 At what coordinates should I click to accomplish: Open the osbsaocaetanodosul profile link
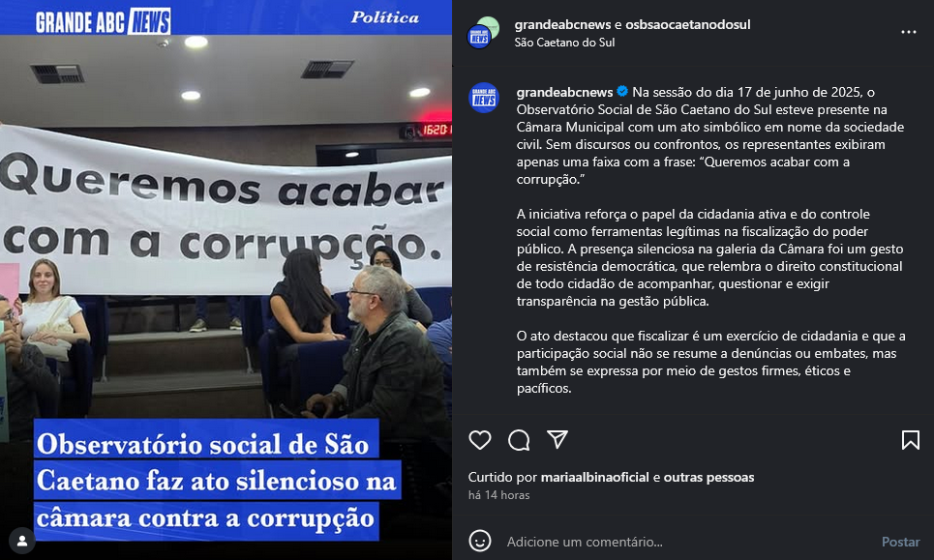click(x=687, y=24)
